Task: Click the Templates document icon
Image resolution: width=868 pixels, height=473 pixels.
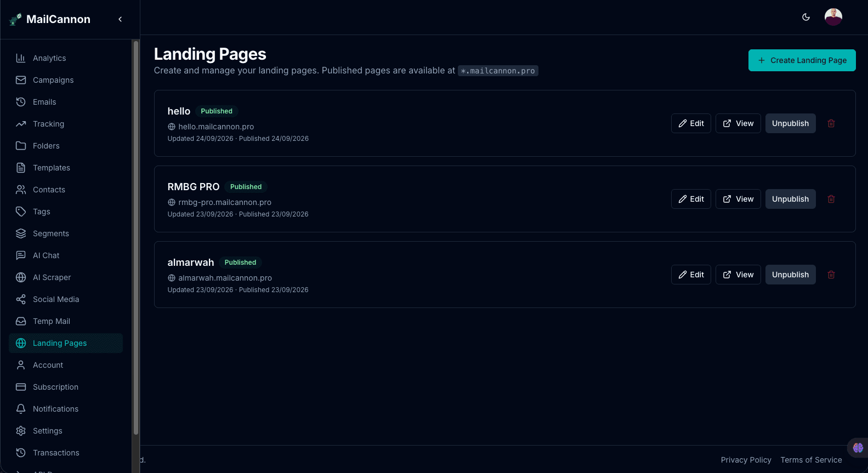Action: (21, 168)
